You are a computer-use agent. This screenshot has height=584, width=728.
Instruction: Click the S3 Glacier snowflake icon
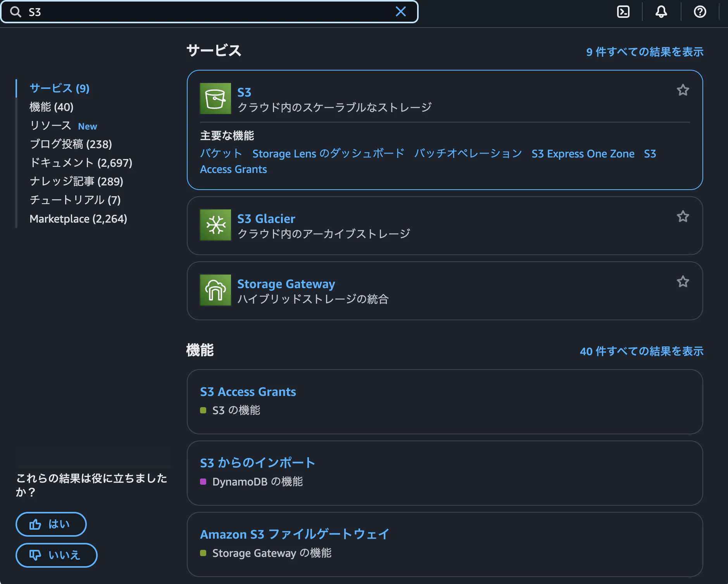(216, 225)
